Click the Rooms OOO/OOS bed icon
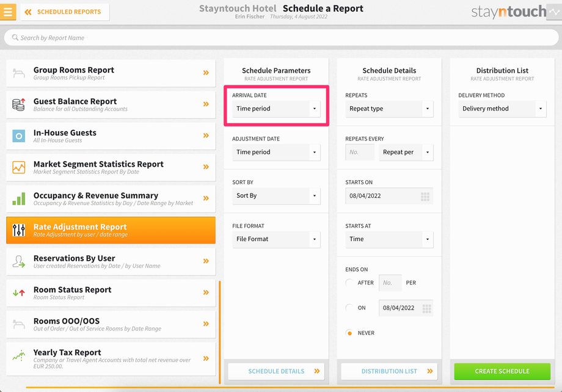The height and width of the screenshot is (392, 562). click(19, 324)
